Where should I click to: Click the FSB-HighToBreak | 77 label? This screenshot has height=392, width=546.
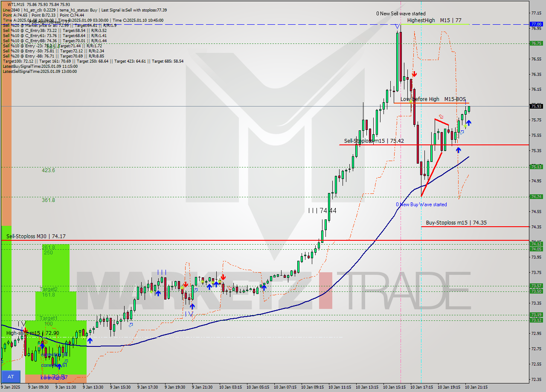49,22
